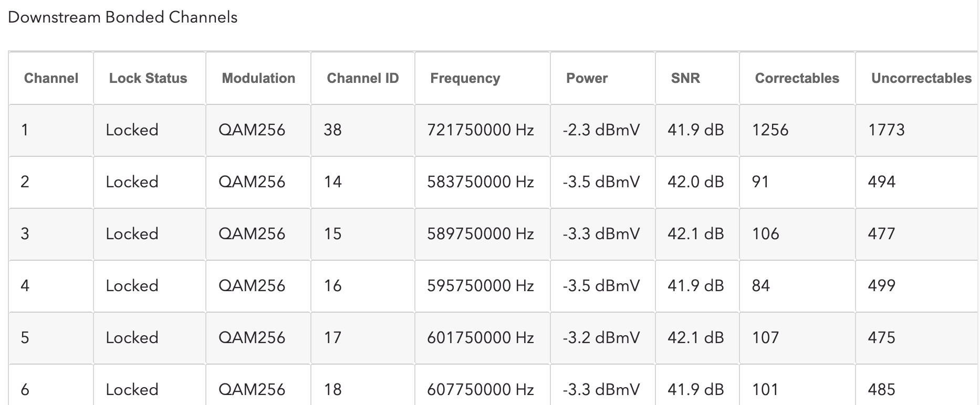Click the Frequency column header
This screenshot has height=405, width=980.
(465, 78)
